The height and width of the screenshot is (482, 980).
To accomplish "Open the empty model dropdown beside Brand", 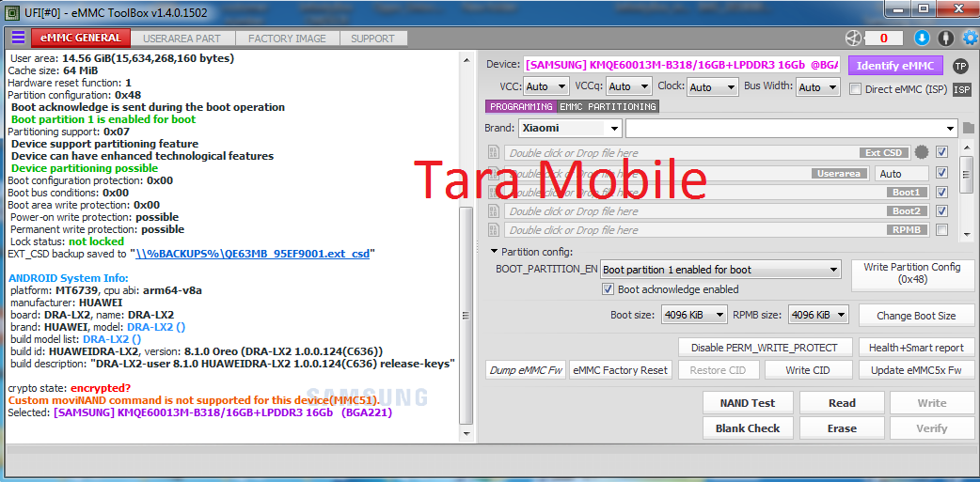I will click(x=791, y=129).
